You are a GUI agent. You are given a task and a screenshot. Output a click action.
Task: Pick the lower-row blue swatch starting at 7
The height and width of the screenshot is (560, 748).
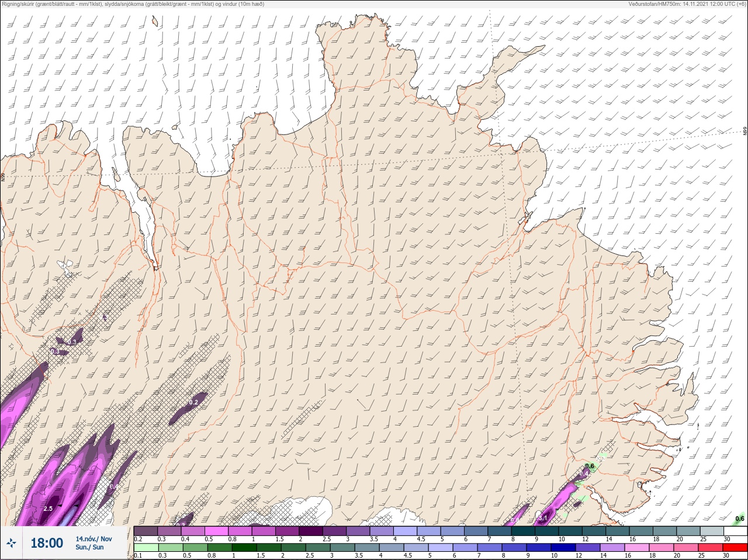click(490, 547)
